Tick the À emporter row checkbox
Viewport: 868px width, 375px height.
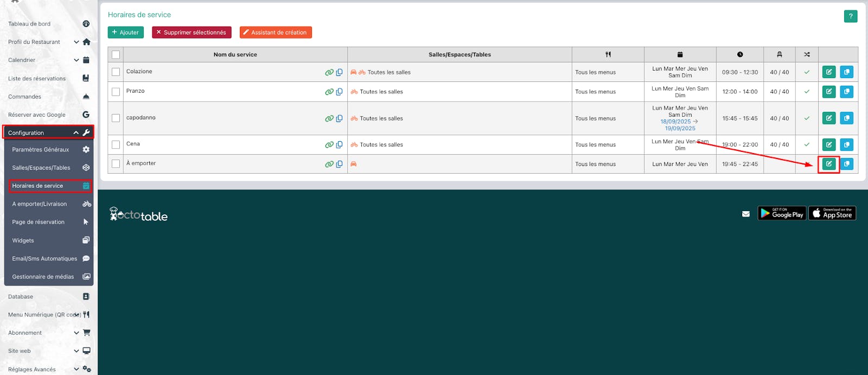[116, 164]
